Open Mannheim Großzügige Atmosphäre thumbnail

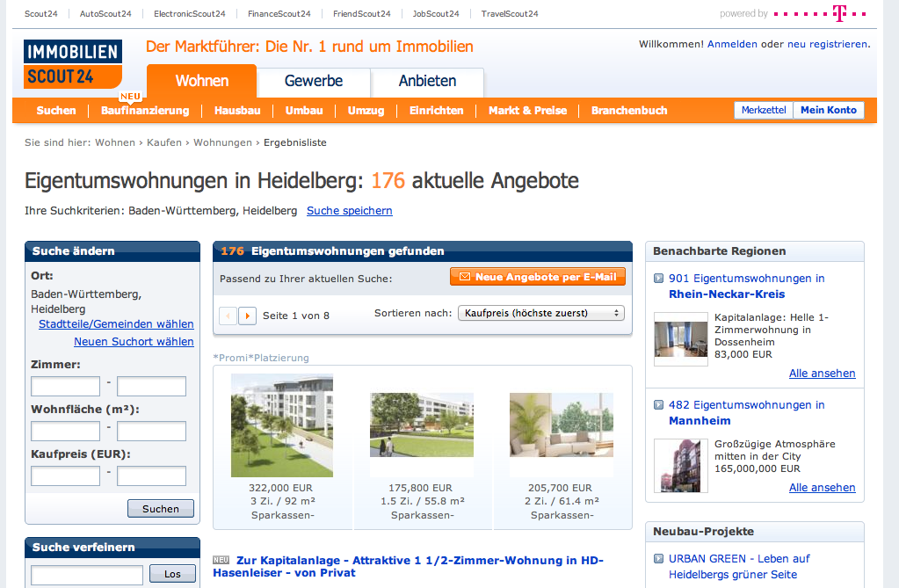[681, 466]
